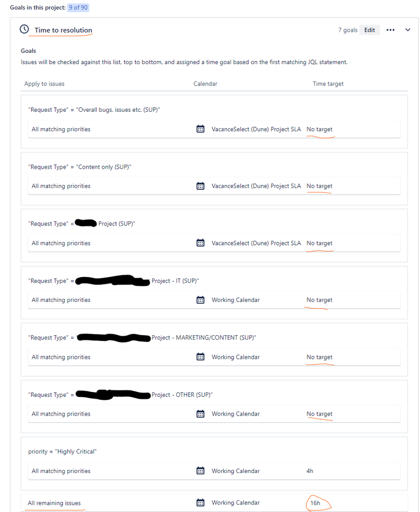The height and width of the screenshot is (512, 420).
Task: Click the Edit button next to 7 goals
Action: [x=369, y=30]
